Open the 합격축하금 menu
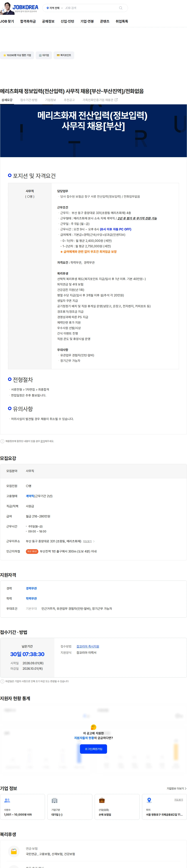 coord(28,21)
